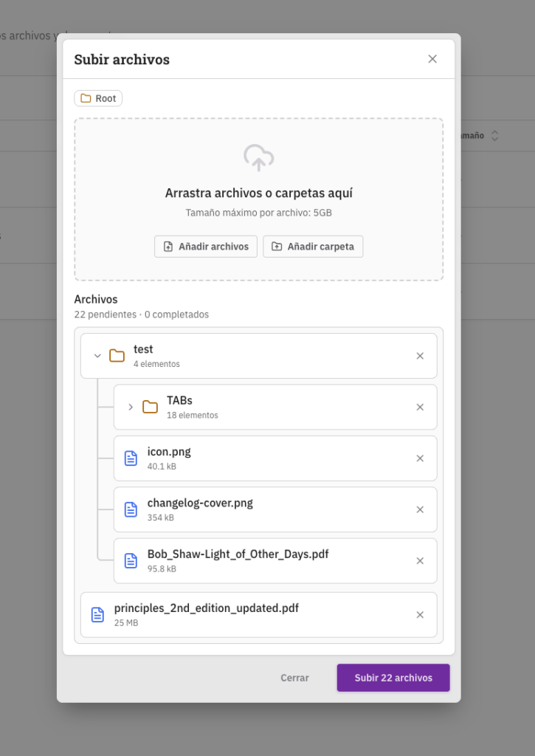The image size is (535, 756).
Task: Click Subir 22 archivos to start upload
Action: [393, 678]
